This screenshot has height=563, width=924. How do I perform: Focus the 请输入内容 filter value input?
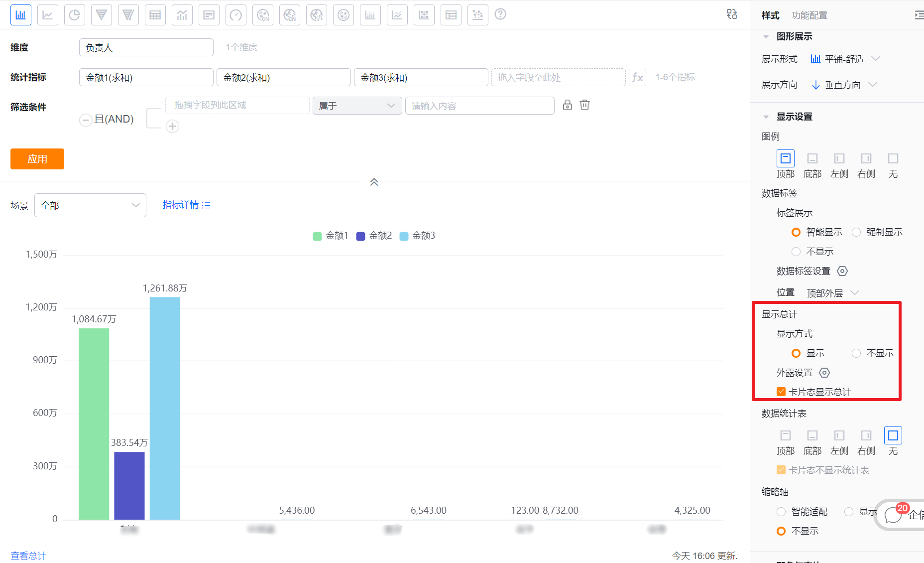480,106
